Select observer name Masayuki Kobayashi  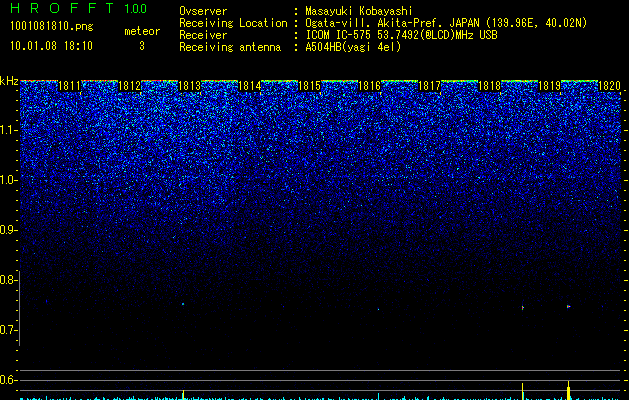tap(359, 11)
